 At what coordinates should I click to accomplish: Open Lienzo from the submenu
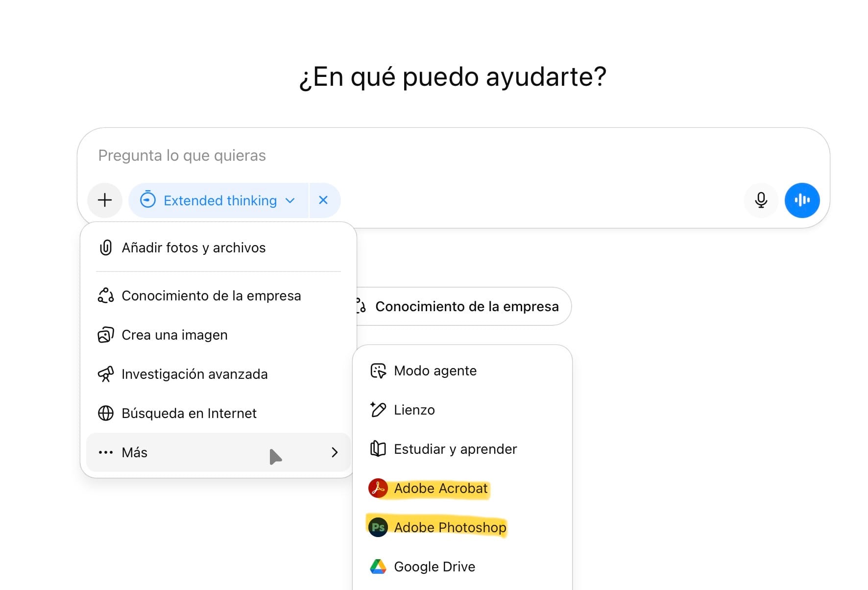tap(414, 410)
